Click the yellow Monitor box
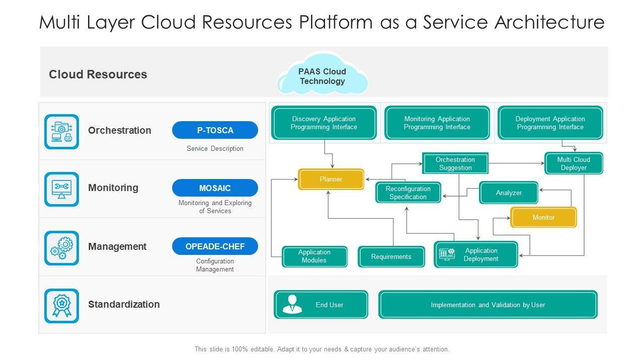Viewport: 644px width, 362px height. pyautogui.click(x=543, y=217)
